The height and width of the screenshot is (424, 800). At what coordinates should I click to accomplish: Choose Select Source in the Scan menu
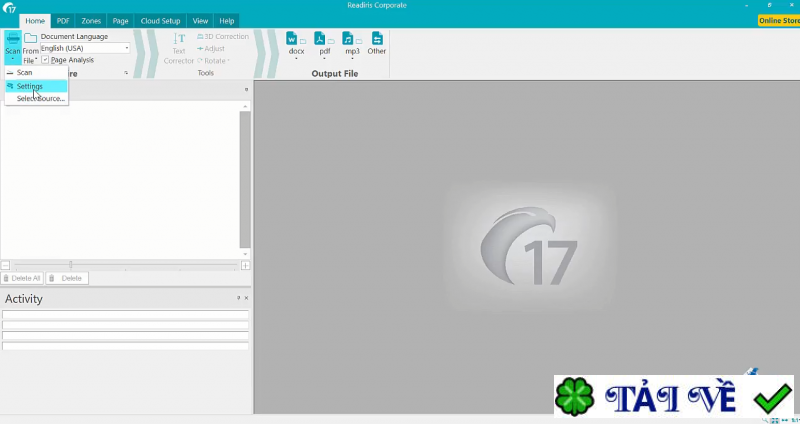point(36,98)
